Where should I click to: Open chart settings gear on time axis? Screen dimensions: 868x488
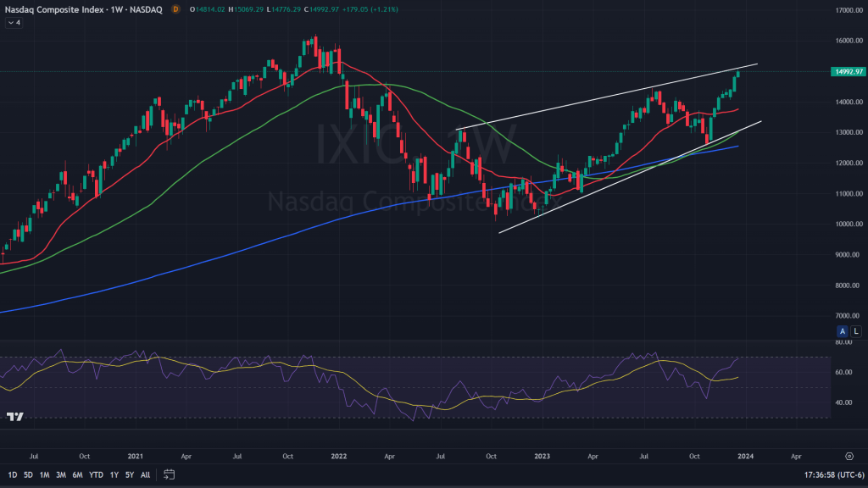pos(849,455)
